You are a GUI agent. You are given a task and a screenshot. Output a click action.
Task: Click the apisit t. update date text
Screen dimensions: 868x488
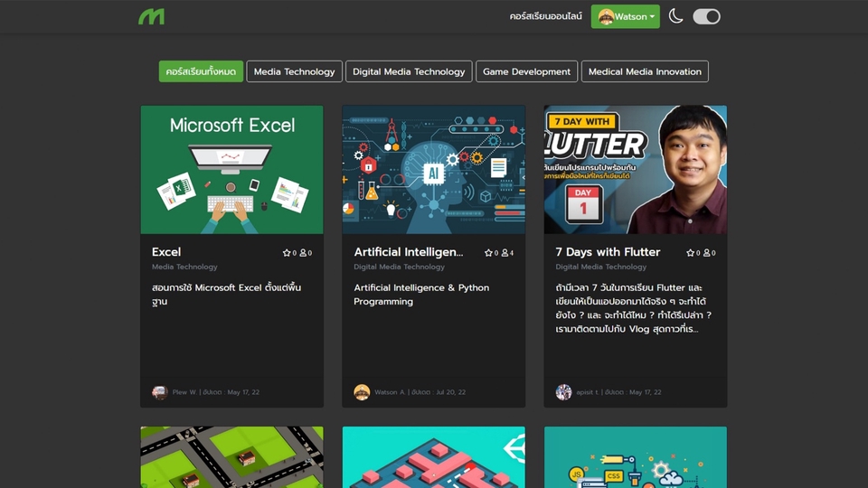[x=633, y=392]
